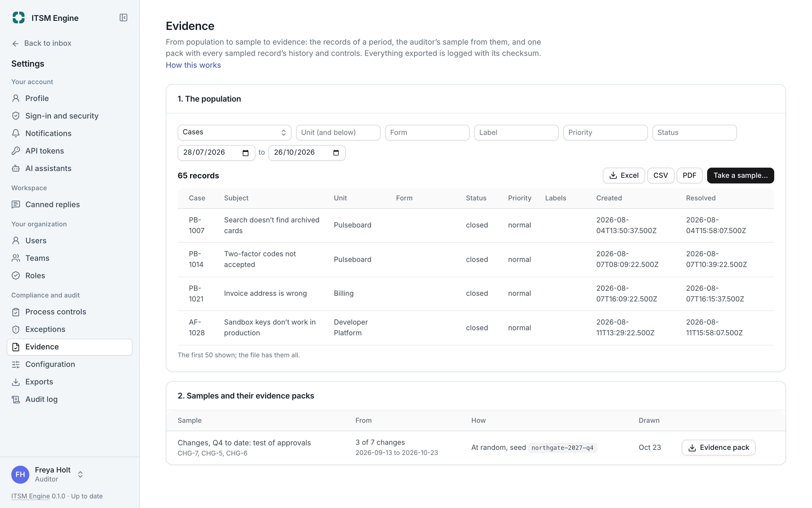Click the Take a sample button

click(x=740, y=175)
